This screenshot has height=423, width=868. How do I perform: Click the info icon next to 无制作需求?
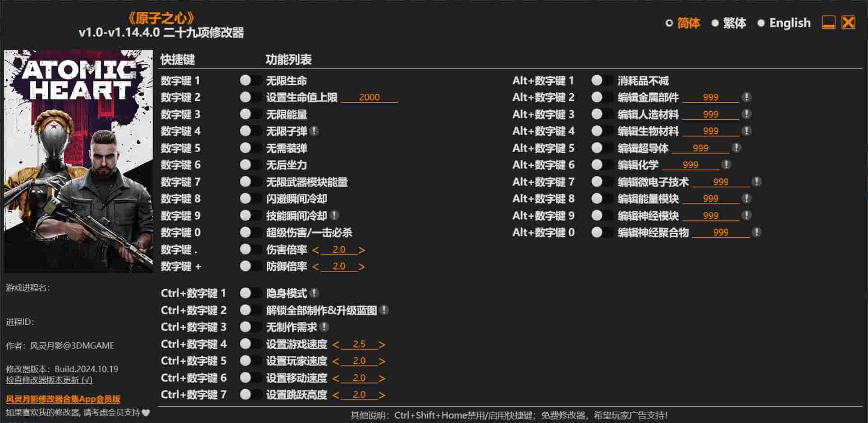coord(324,327)
